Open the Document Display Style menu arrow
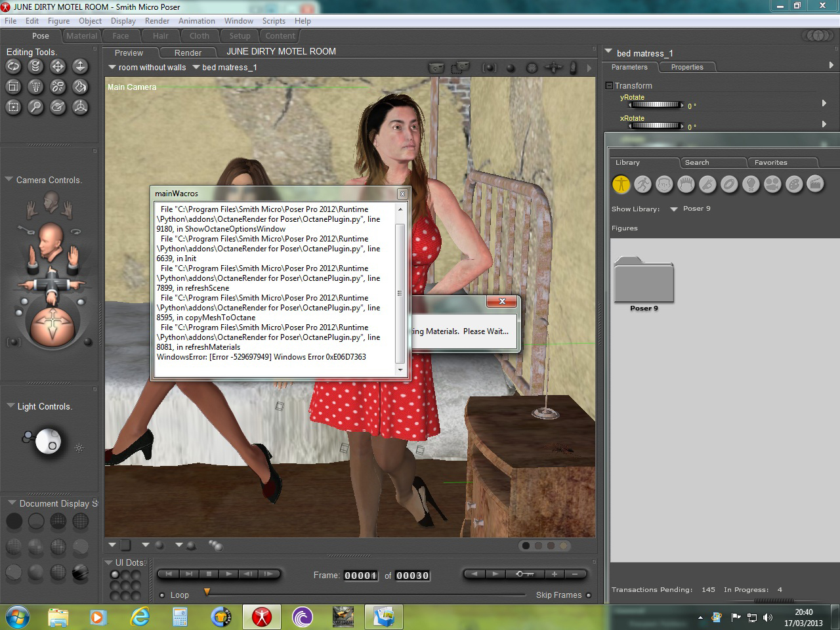 pyautogui.click(x=12, y=503)
